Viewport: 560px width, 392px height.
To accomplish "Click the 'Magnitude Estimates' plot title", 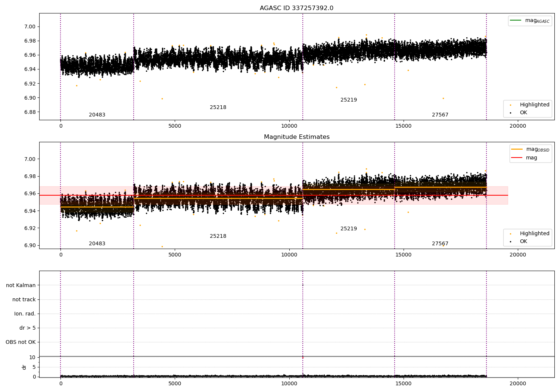I will tap(296, 137).
